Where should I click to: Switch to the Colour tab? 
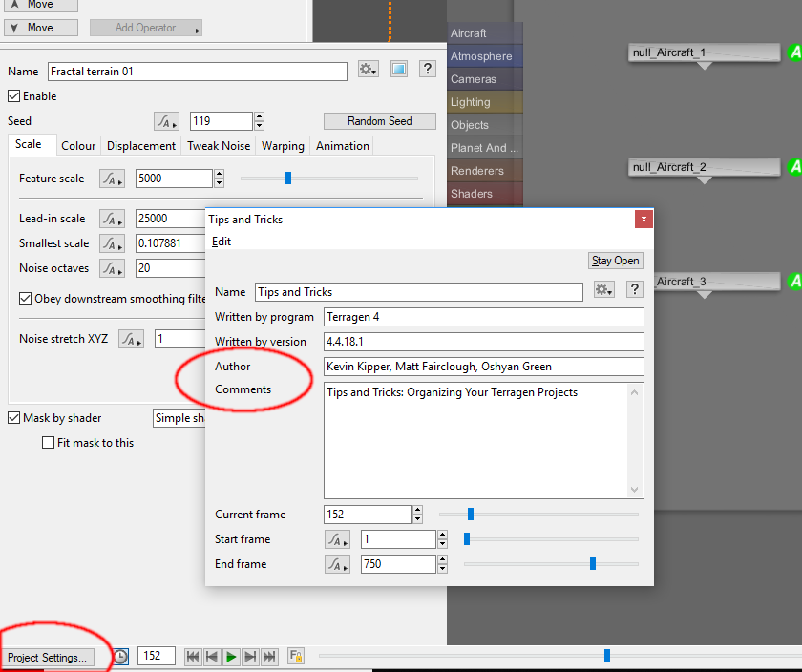(78, 146)
